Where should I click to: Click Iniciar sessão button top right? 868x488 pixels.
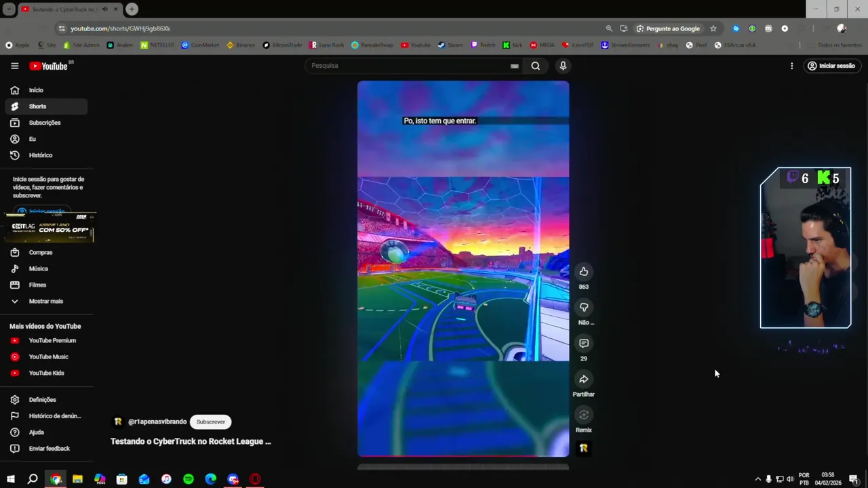[x=831, y=66]
